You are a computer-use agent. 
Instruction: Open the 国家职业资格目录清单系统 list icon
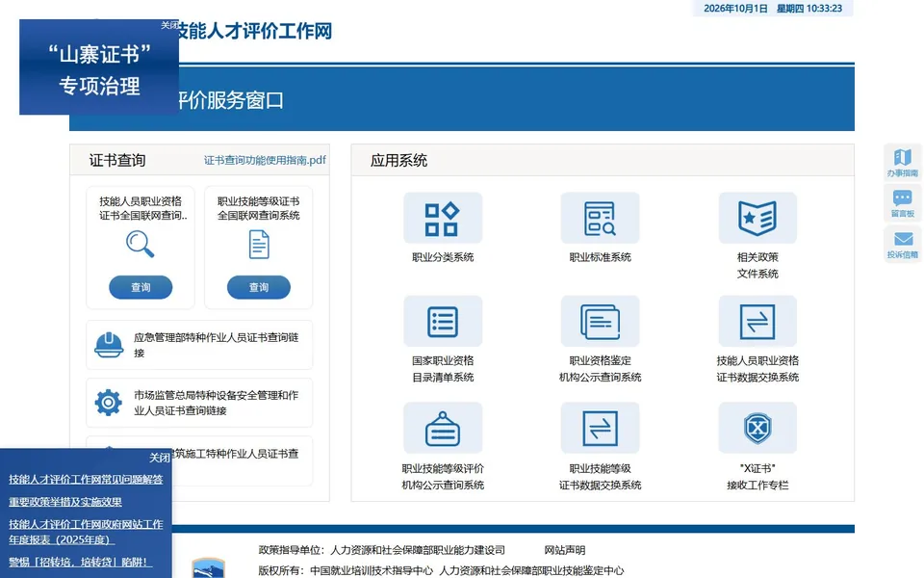pos(443,322)
